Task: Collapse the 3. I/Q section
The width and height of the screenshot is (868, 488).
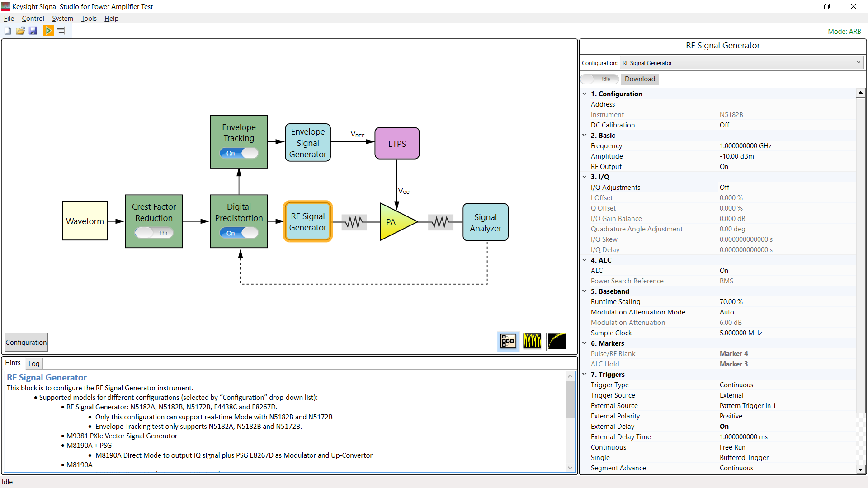Action: [x=585, y=177]
